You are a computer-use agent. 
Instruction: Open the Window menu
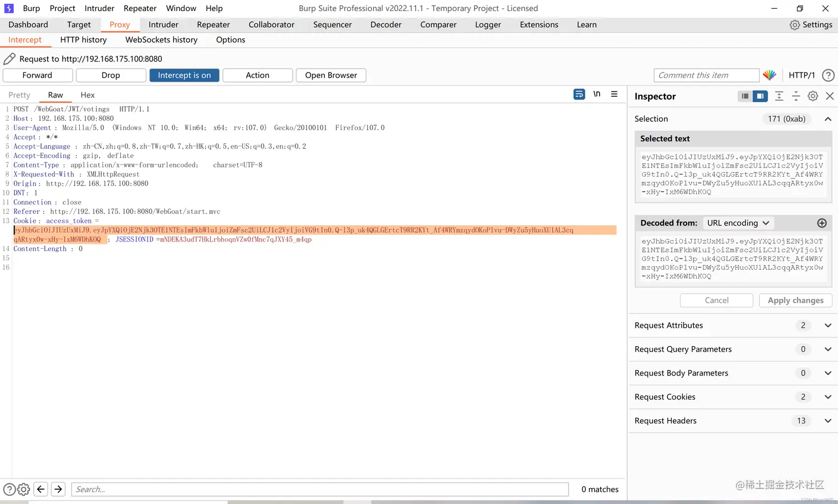tap(181, 8)
